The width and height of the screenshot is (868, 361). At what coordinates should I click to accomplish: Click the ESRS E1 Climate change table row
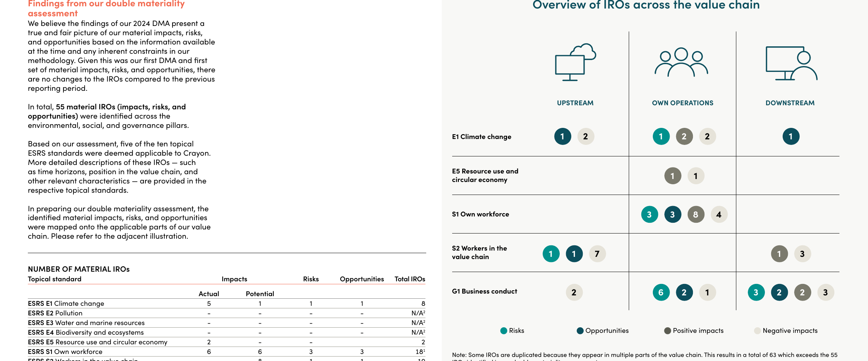tap(227, 304)
